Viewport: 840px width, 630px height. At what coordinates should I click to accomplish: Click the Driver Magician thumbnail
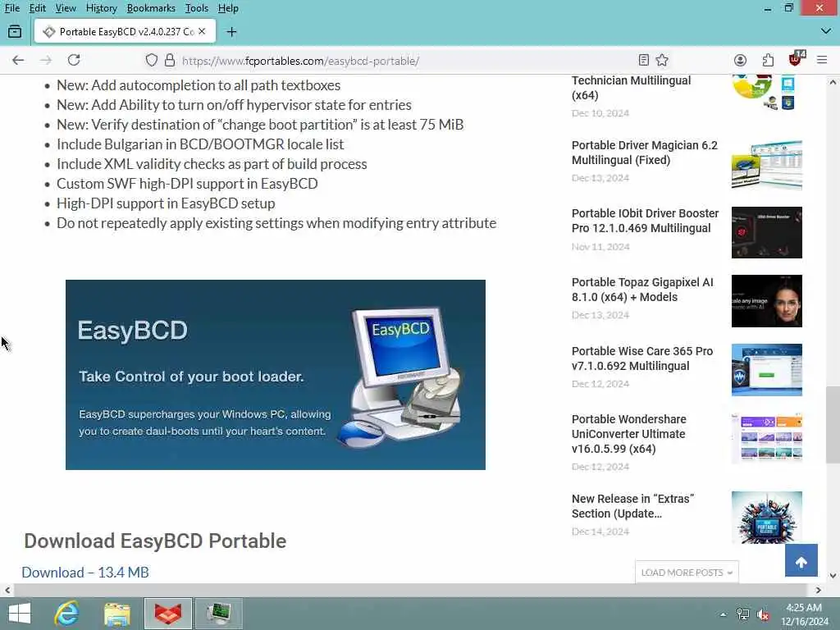pyautogui.click(x=767, y=164)
